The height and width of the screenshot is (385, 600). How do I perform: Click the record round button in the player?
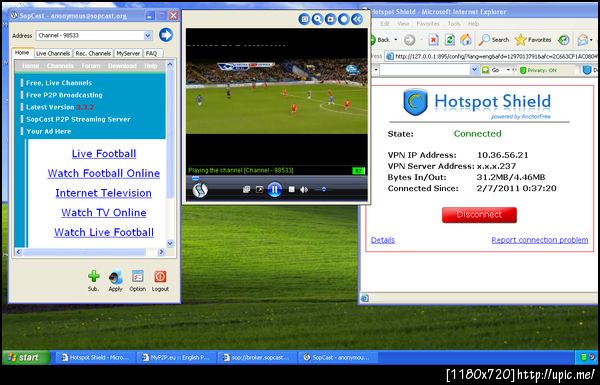344,19
